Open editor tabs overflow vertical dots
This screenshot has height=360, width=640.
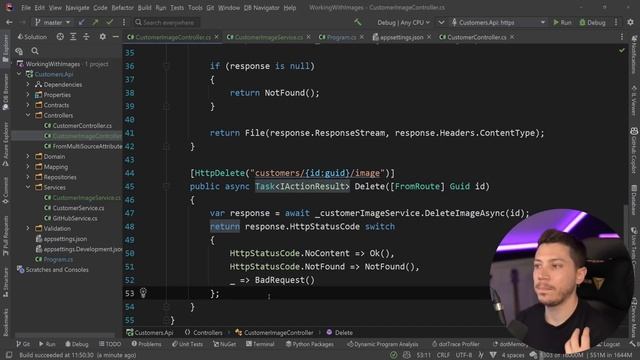[622, 37]
